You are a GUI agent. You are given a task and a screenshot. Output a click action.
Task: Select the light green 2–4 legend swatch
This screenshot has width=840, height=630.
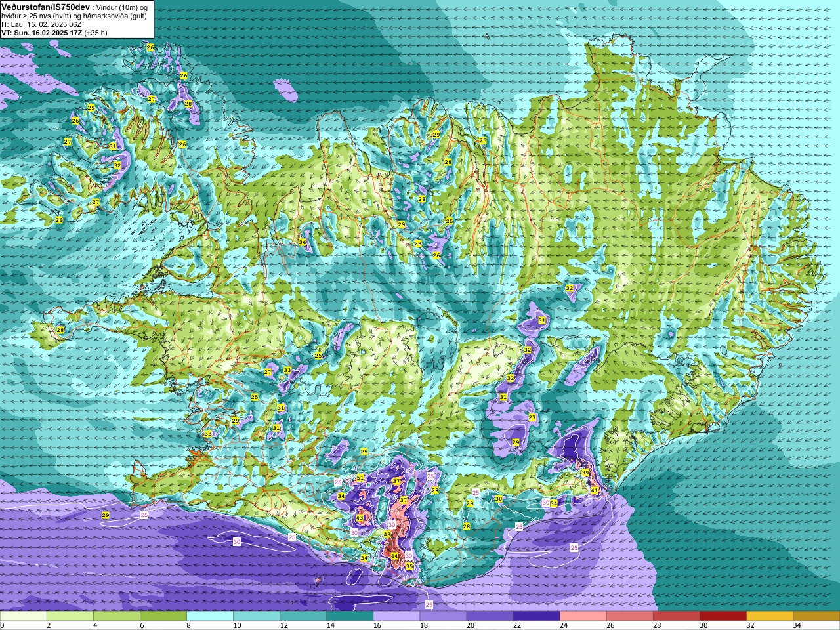point(70,616)
